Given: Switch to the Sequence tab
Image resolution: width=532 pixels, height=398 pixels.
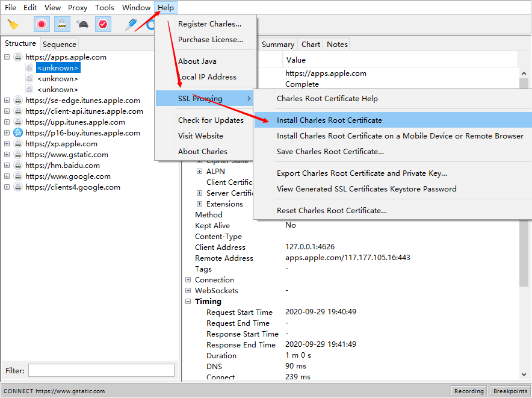Looking at the screenshot, I should 60,44.
